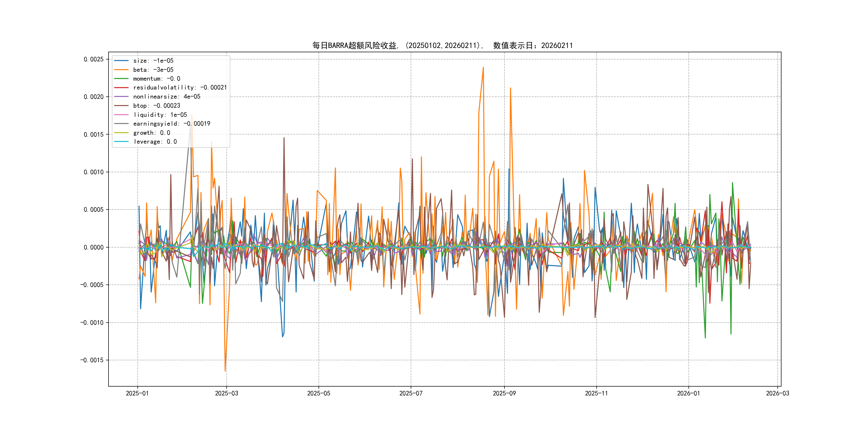Select the 'growth: 0.0' legend label
Screen dimensions: 868x434
point(152,133)
